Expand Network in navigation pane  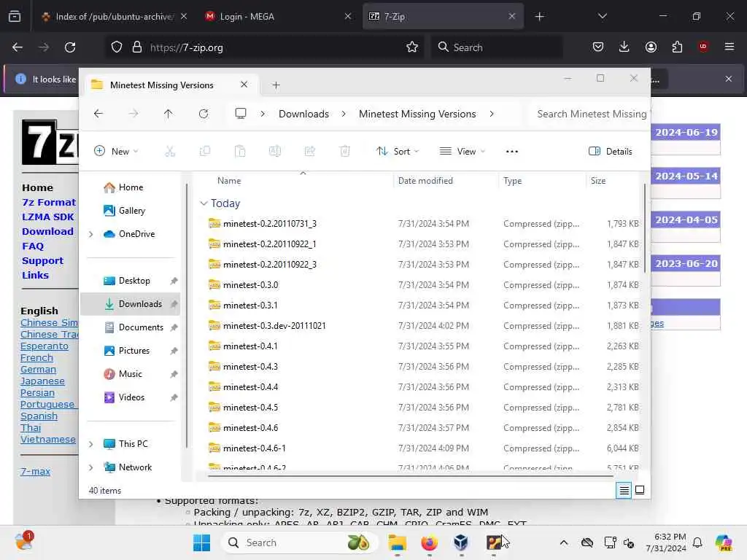91,467
